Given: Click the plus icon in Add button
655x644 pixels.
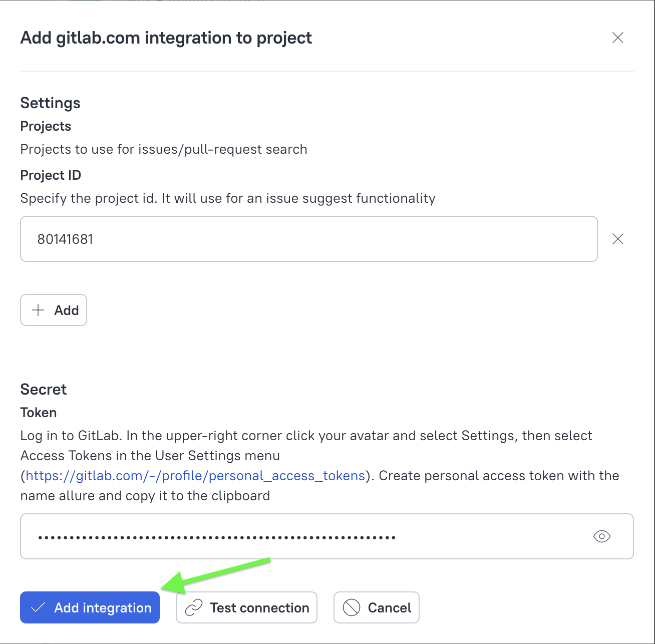Looking at the screenshot, I should pos(38,310).
